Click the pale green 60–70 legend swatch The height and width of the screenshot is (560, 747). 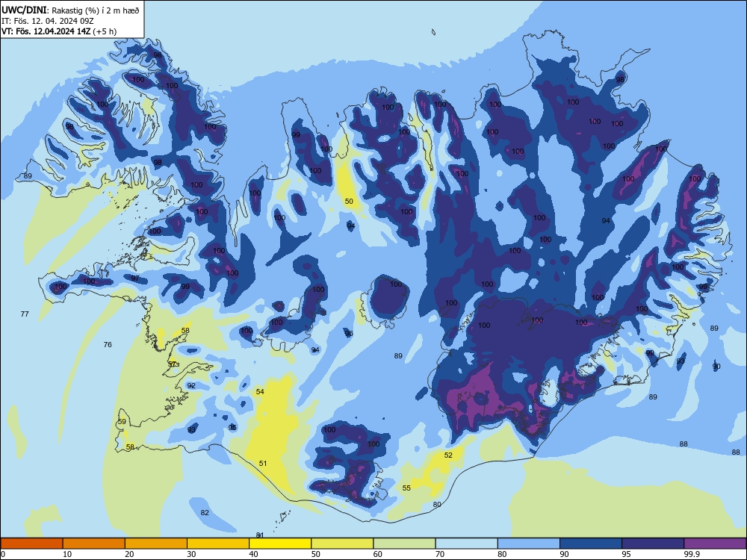(x=404, y=544)
